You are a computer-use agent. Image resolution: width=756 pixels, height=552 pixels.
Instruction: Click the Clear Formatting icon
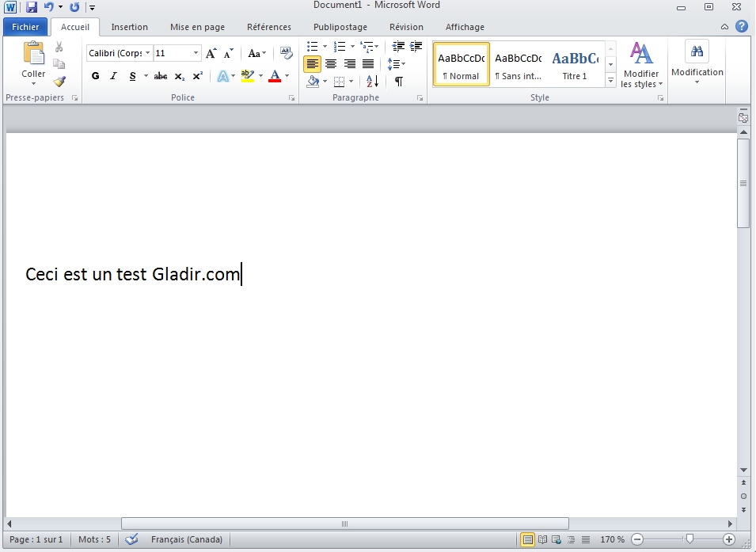point(286,53)
